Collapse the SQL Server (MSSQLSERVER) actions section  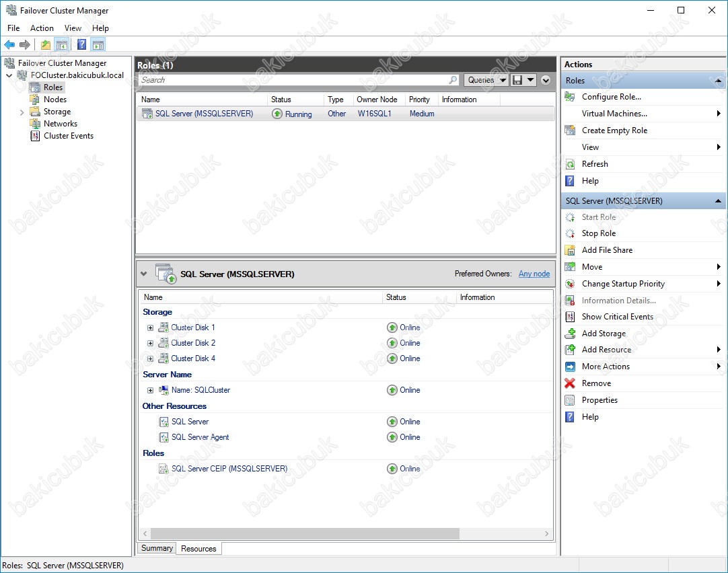(x=718, y=201)
